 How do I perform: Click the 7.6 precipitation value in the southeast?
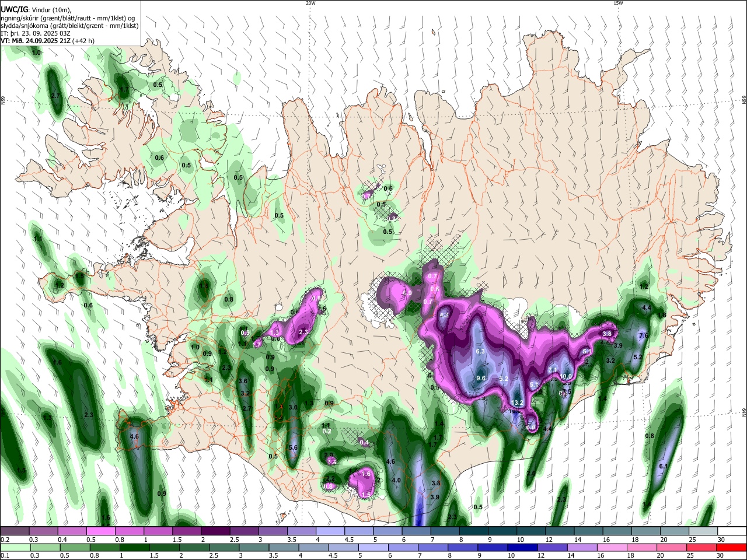tap(644, 335)
